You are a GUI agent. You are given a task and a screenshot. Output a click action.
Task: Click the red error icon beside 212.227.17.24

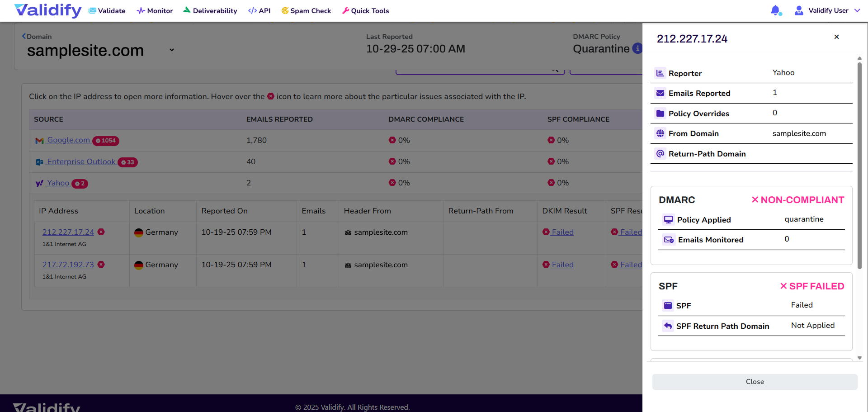[x=101, y=232]
